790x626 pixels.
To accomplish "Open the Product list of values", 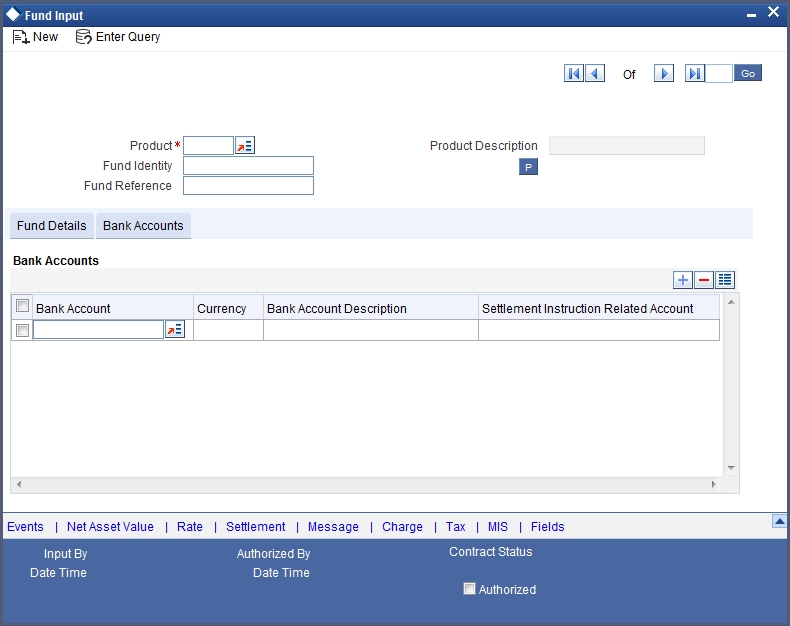I will [245, 146].
